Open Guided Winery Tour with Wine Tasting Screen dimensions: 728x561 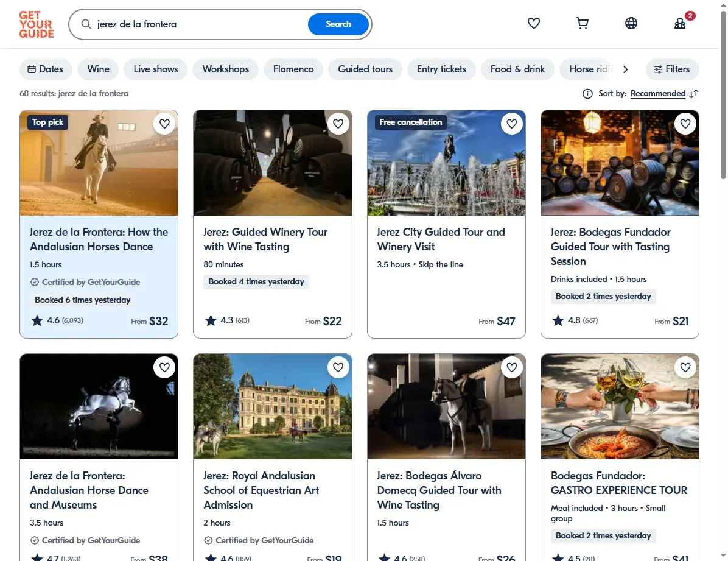pos(265,239)
